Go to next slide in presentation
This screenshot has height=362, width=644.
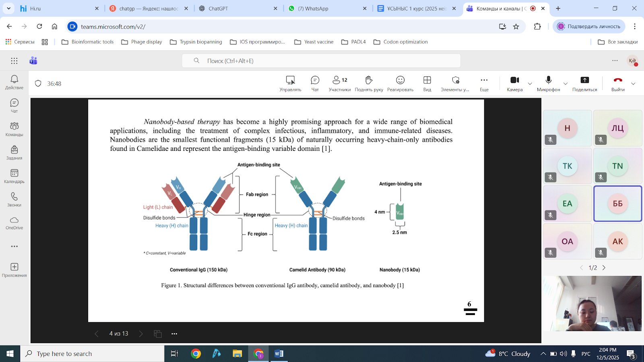pos(141,333)
